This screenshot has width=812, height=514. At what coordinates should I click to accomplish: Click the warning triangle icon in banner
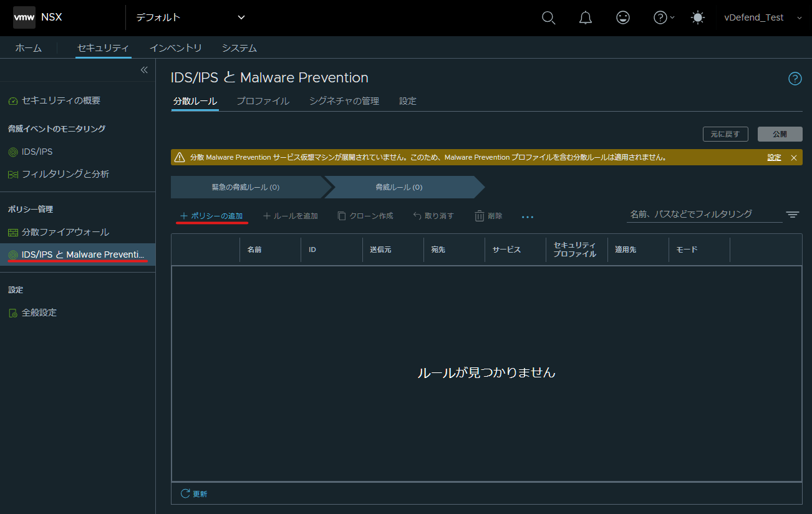point(180,157)
